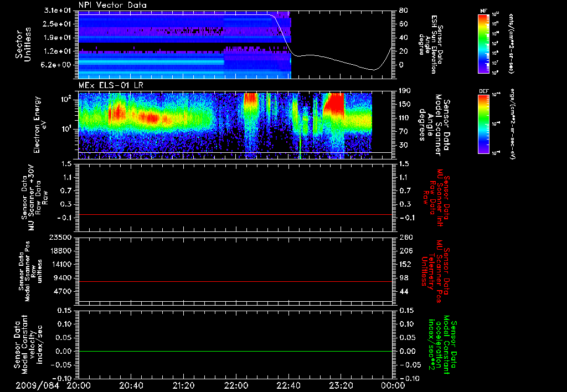Click the 150 scanner angle tick label

coord(406,105)
